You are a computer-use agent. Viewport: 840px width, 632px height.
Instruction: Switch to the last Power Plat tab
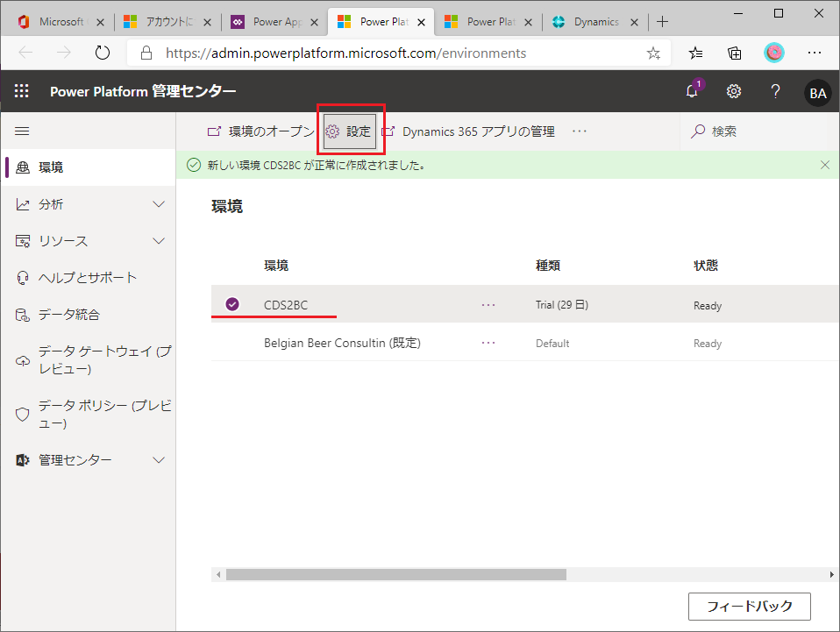coord(488,21)
